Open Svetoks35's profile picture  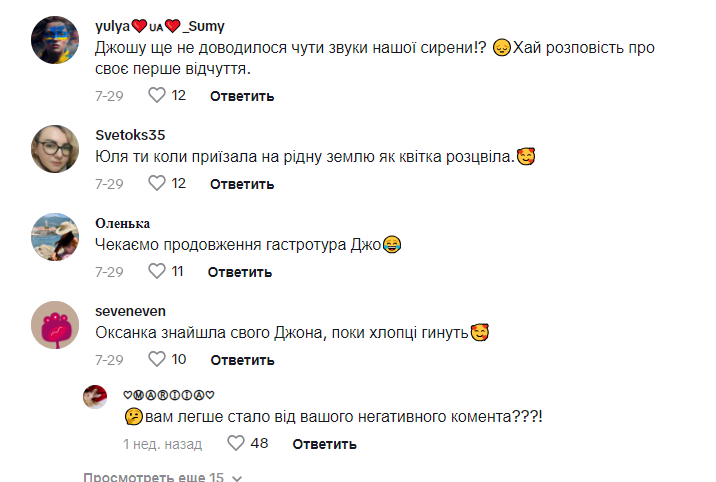[55, 150]
